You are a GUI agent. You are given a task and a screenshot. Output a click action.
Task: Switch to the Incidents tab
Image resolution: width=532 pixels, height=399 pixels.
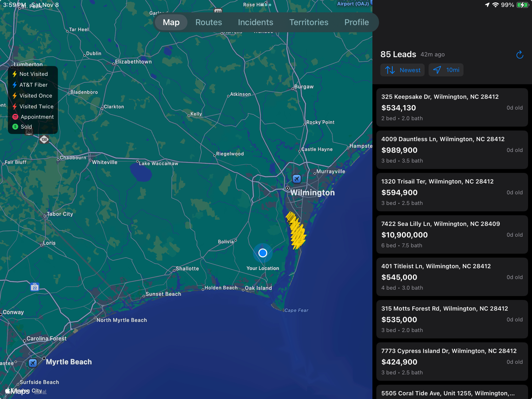[255, 22]
